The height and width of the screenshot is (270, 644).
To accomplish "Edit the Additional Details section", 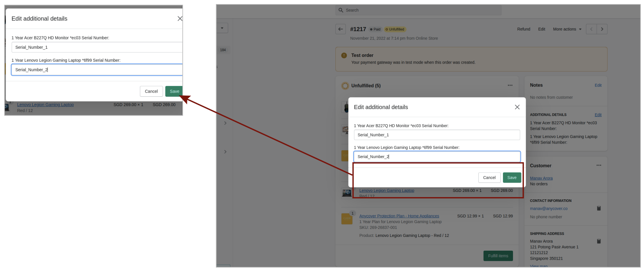I will coord(598,115).
